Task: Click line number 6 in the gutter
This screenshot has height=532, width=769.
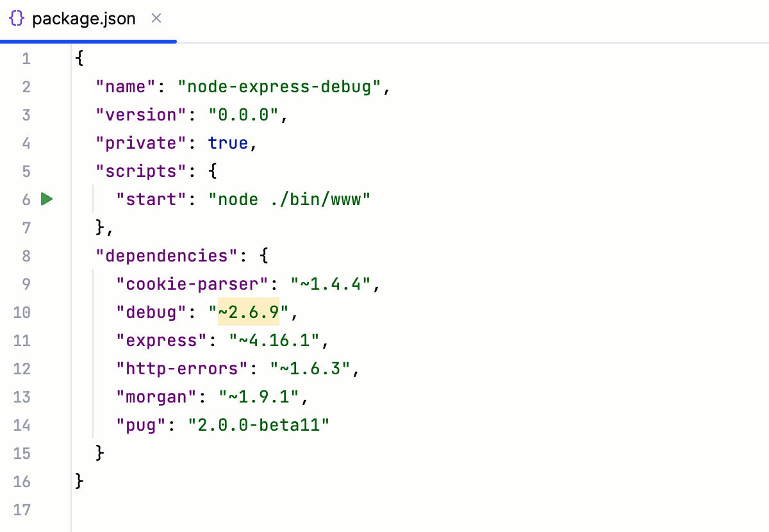Action: click(26, 199)
